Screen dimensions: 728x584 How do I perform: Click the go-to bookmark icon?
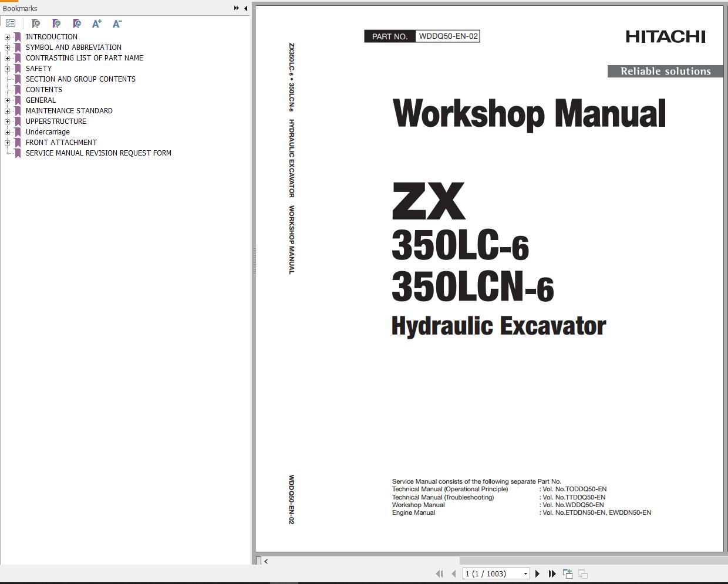[x=77, y=23]
